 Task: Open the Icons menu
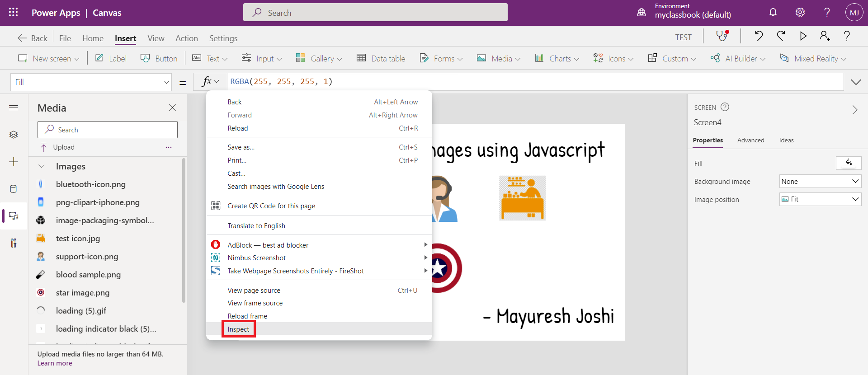[x=613, y=58]
